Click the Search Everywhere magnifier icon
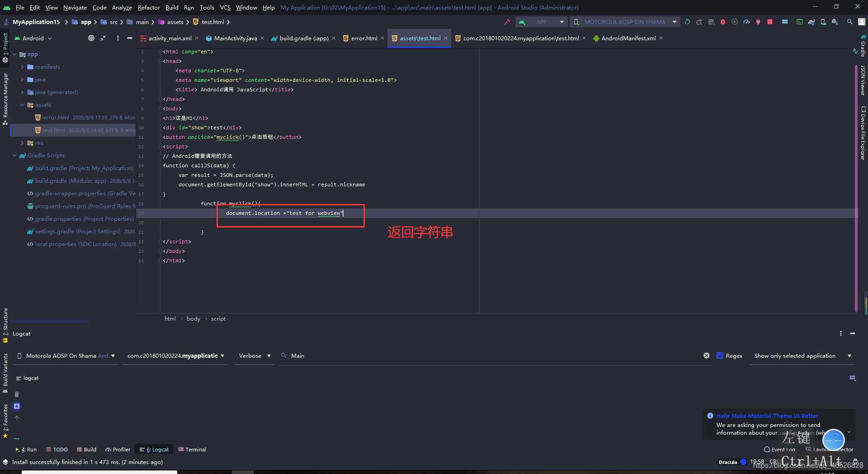Screen dimensions: 868x474 850,22
